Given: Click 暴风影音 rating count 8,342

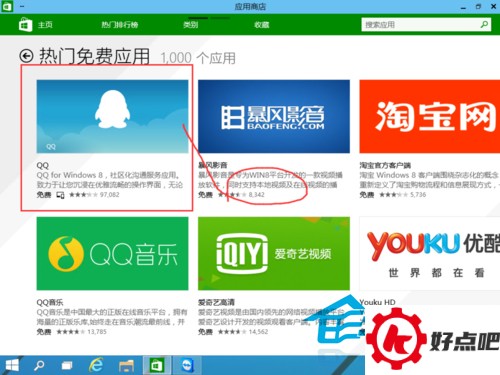Looking at the screenshot, I should (x=256, y=195).
